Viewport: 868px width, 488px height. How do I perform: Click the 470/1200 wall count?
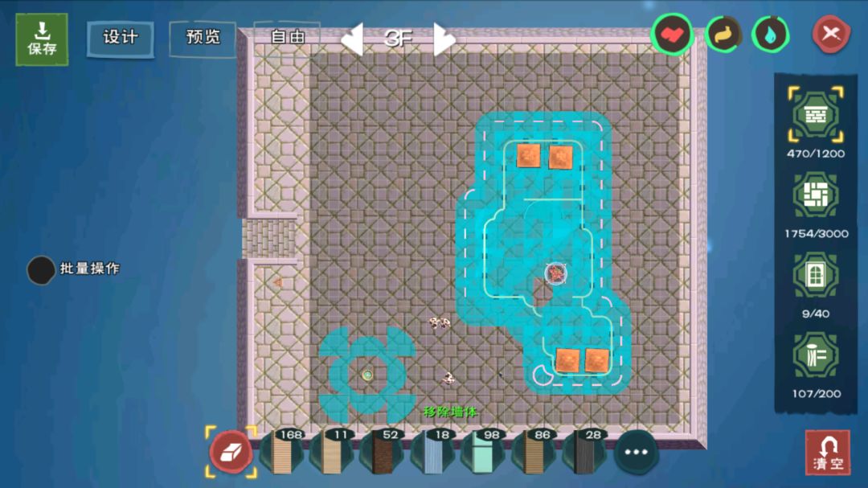pos(816,154)
